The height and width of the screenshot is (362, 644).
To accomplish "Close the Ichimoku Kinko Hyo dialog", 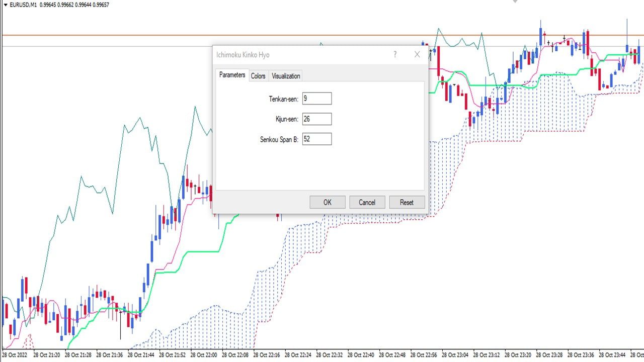I will tap(417, 54).
